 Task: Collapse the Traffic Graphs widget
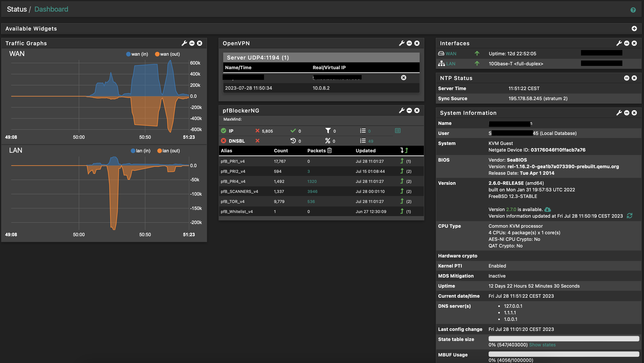coord(192,43)
